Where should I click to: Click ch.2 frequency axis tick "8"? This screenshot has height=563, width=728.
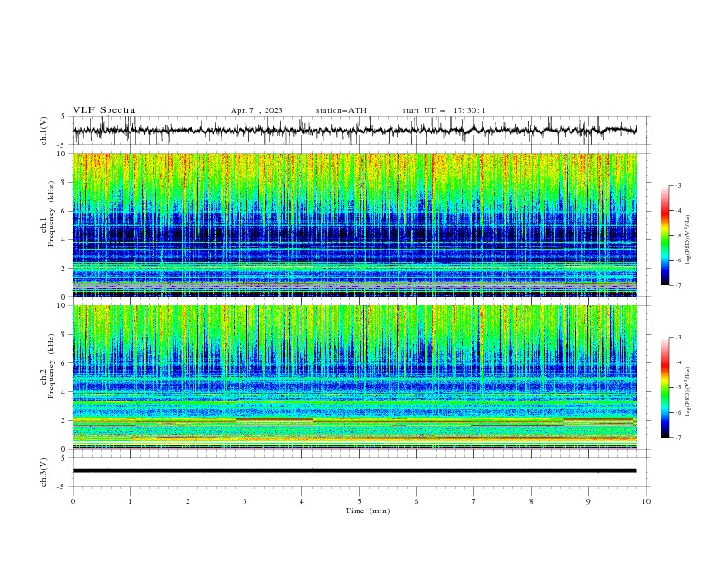pyautogui.click(x=65, y=335)
